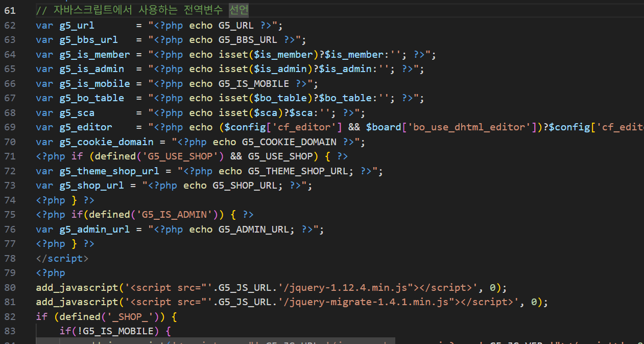Click the variable name g5_cookie_domain
The height and width of the screenshot is (344, 644).
106,142
